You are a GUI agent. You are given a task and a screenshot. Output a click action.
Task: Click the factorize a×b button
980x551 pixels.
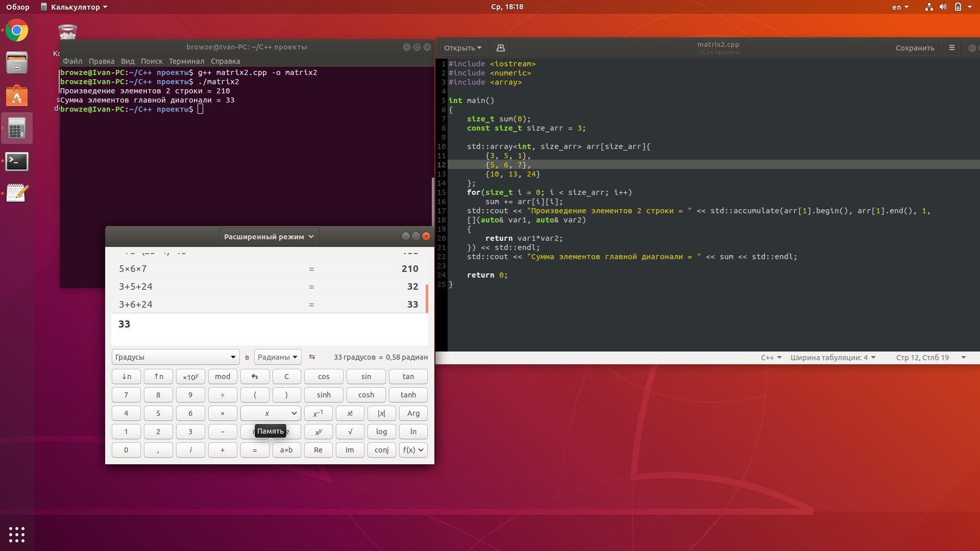(x=286, y=450)
